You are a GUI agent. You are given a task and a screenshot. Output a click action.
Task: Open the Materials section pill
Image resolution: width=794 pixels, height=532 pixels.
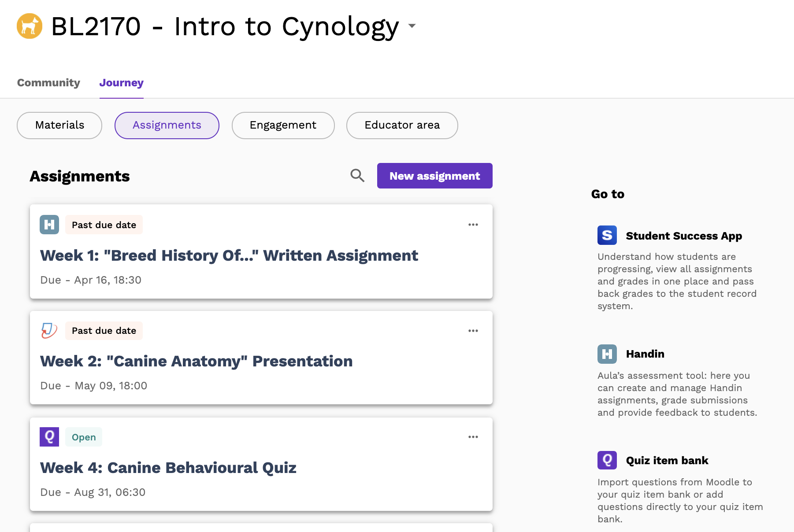[59, 126]
